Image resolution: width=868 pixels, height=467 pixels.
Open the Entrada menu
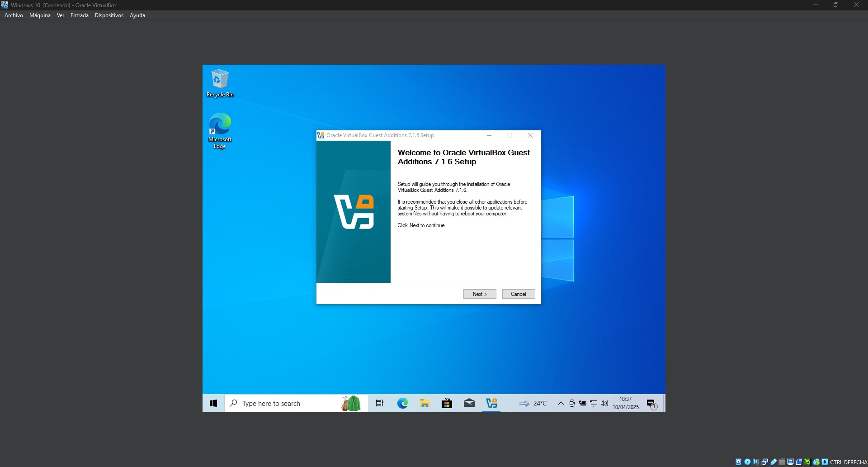click(x=80, y=15)
